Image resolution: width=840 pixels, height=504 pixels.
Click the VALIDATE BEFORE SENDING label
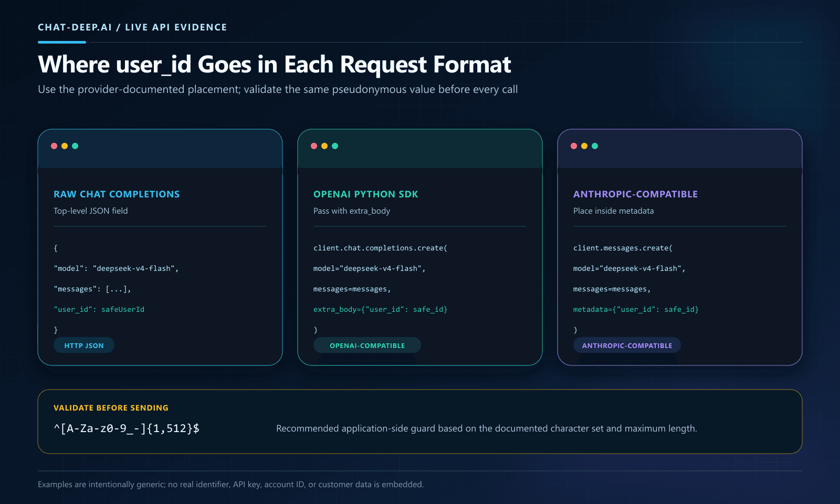click(x=111, y=408)
